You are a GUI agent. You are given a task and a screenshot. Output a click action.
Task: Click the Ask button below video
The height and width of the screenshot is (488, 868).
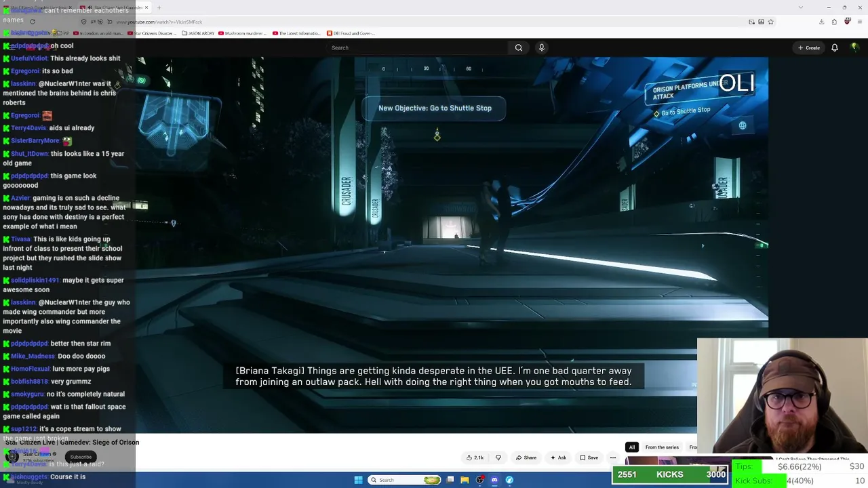coord(558,457)
